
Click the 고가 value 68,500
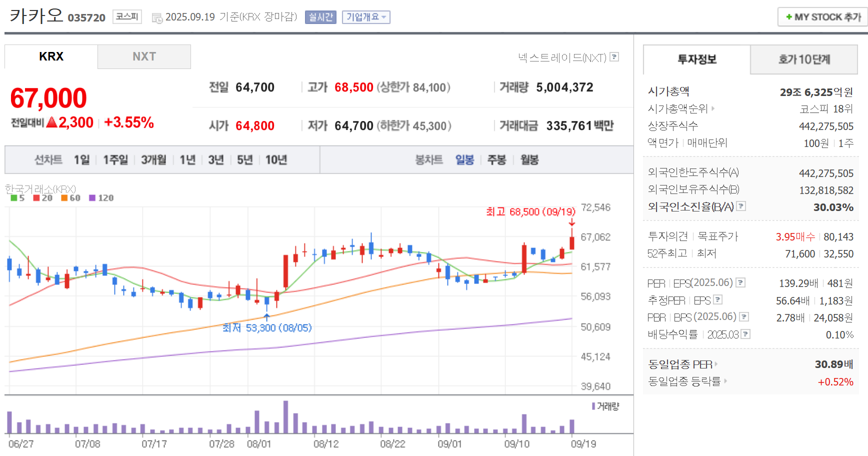(x=354, y=87)
